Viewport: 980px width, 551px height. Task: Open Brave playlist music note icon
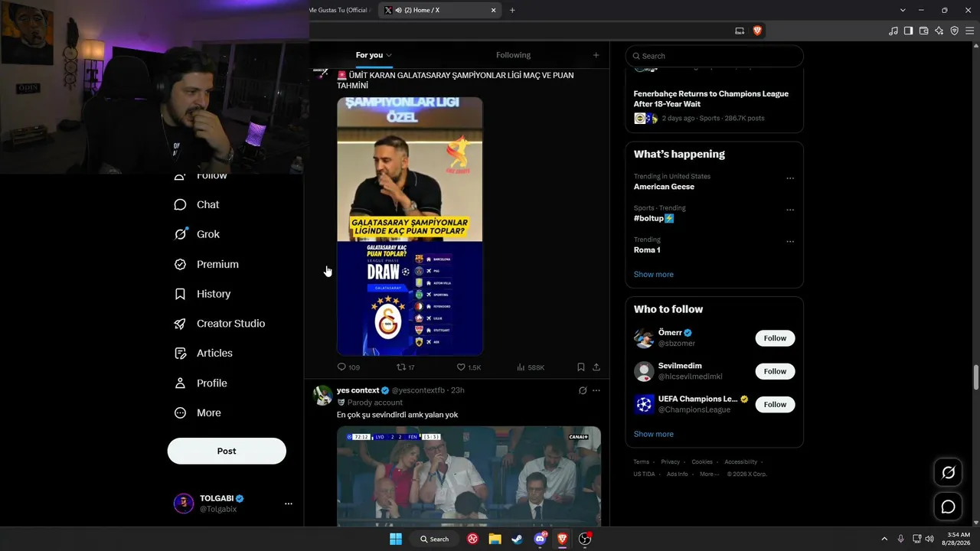[893, 31]
